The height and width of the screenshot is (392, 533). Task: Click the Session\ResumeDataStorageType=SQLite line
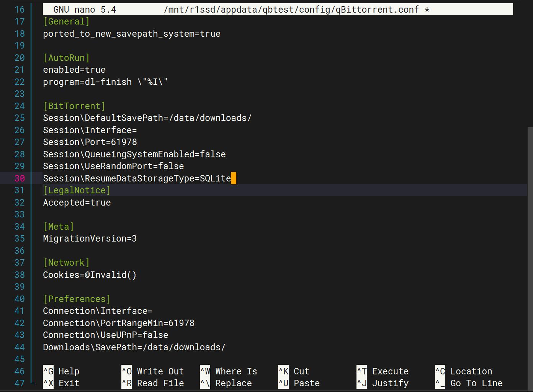(x=136, y=178)
